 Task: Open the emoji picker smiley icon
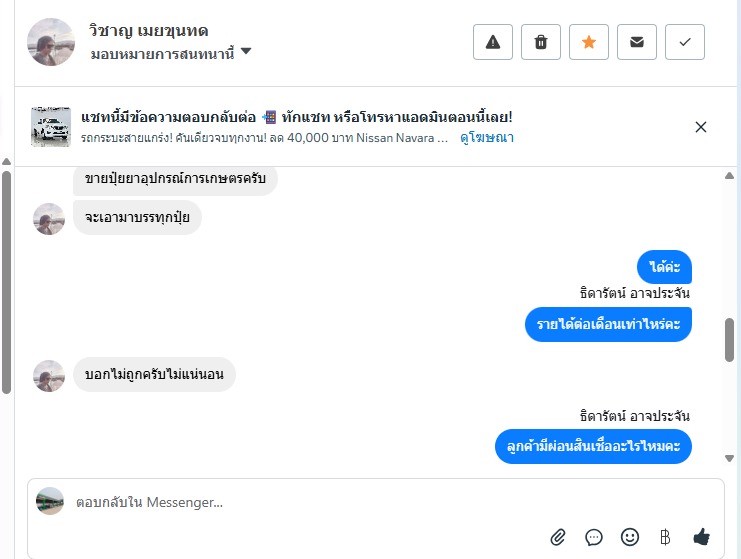tap(630, 537)
